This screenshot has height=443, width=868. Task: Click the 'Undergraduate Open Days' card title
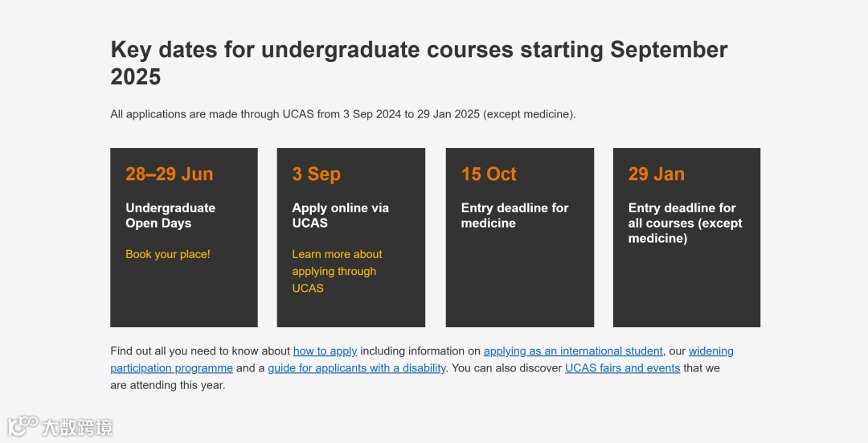tap(170, 215)
